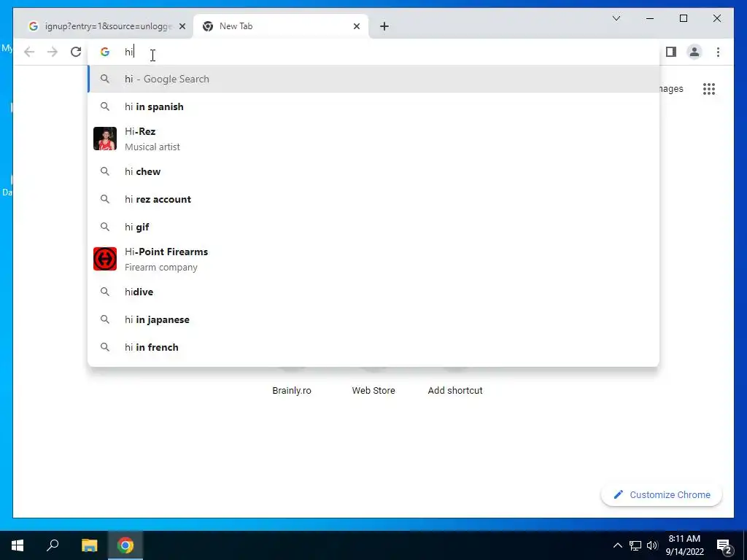Open the tab search chevron
Viewport: 747px width, 560px height.
(x=616, y=18)
